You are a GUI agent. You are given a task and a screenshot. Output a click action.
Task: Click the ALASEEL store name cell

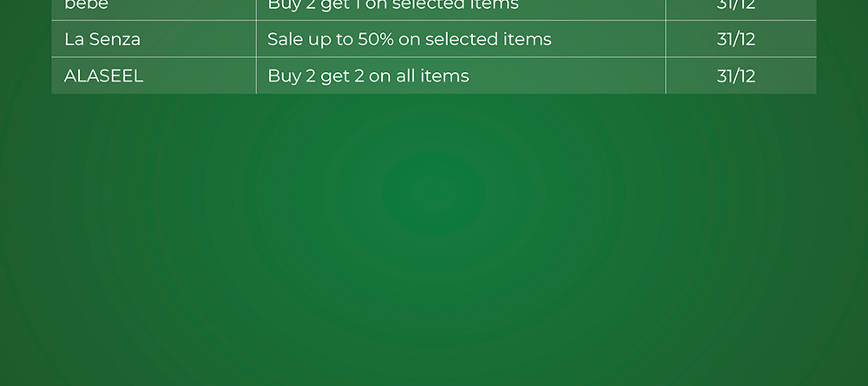[103, 75]
